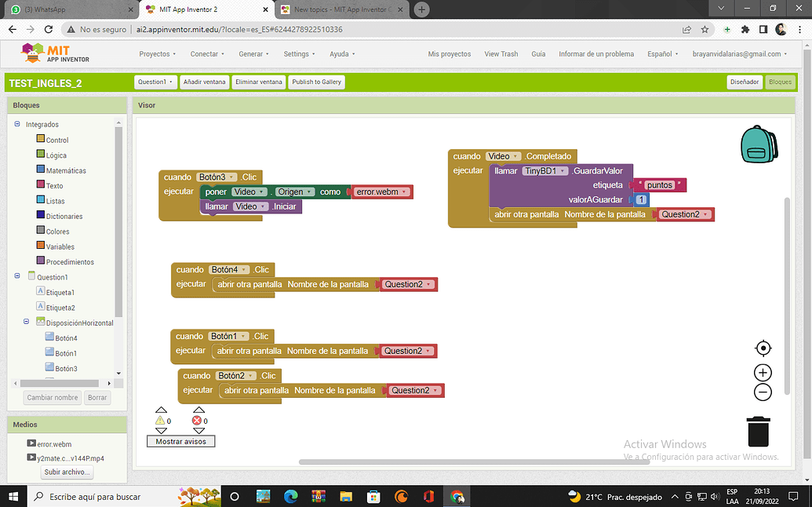
Task: Switch to the Diseñador view
Action: (x=744, y=82)
